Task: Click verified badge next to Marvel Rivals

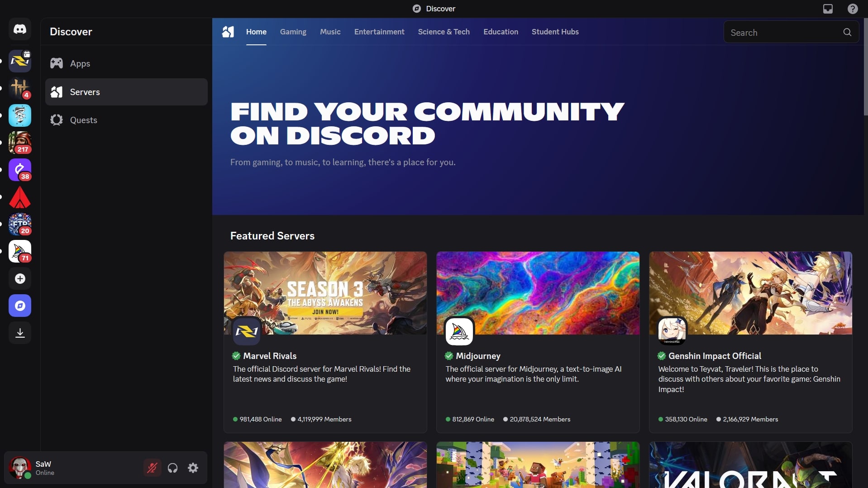Action: pyautogui.click(x=236, y=356)
